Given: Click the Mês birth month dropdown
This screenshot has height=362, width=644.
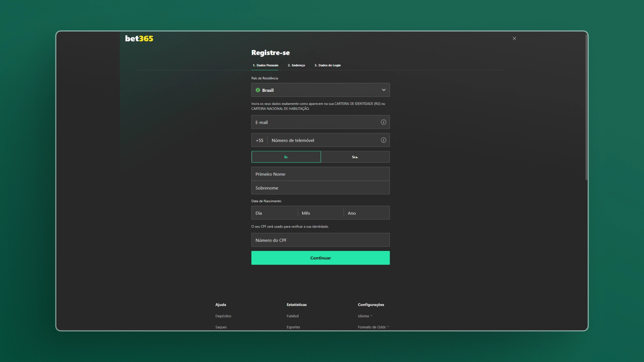Looking at the screenshot, I should click(320, 213).
